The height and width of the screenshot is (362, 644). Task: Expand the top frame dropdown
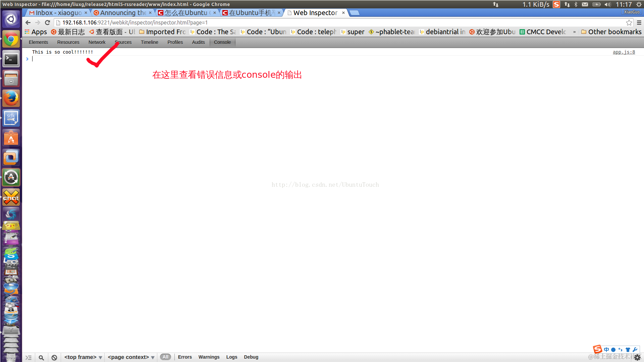coord(83,357)
